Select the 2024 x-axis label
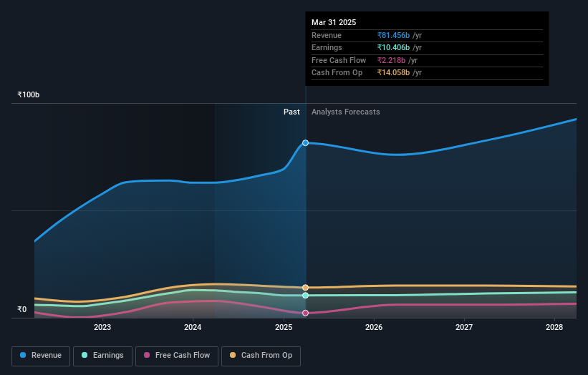Viewport: 588px width, 375px height. coord(193,327)
